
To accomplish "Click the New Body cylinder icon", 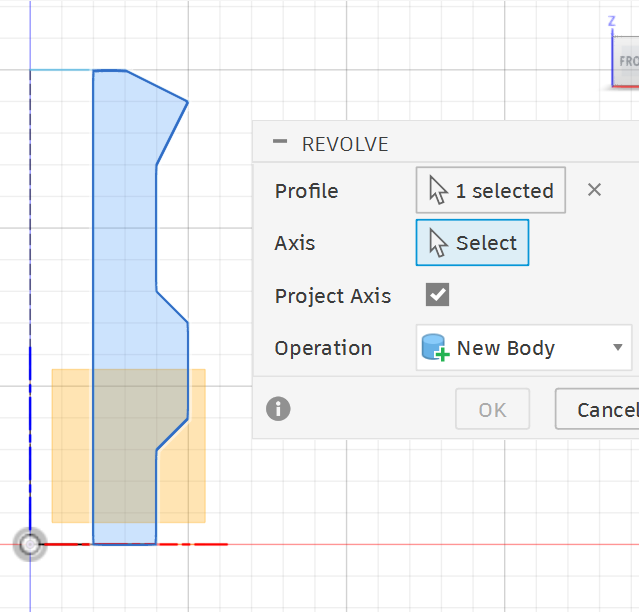I will 435,348.
